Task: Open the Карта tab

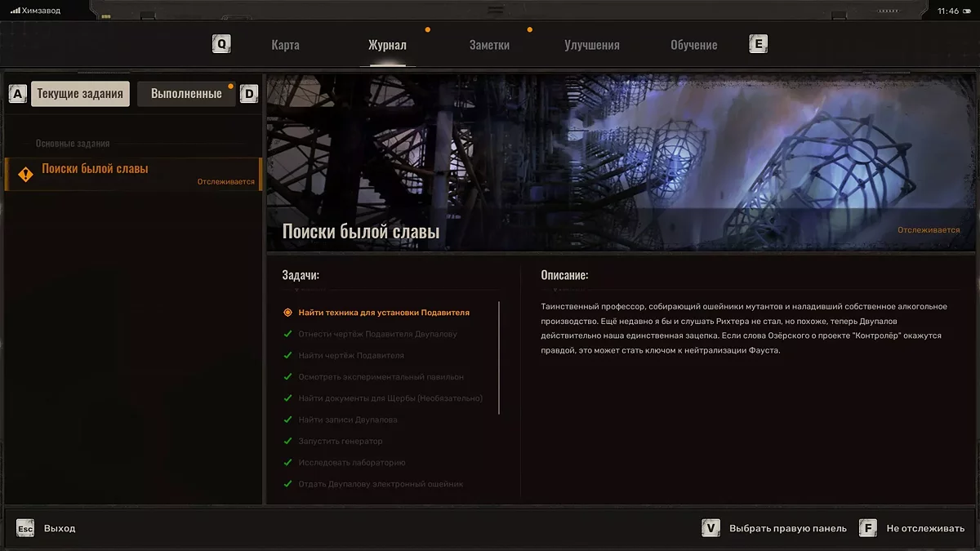Action: coord(285,45)
